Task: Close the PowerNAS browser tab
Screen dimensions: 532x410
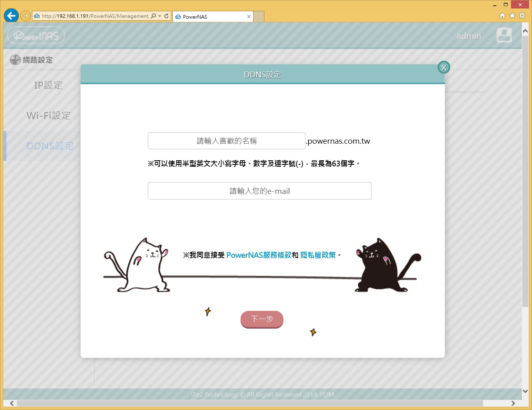Action: pyautogui.click(x=249, y=17)
